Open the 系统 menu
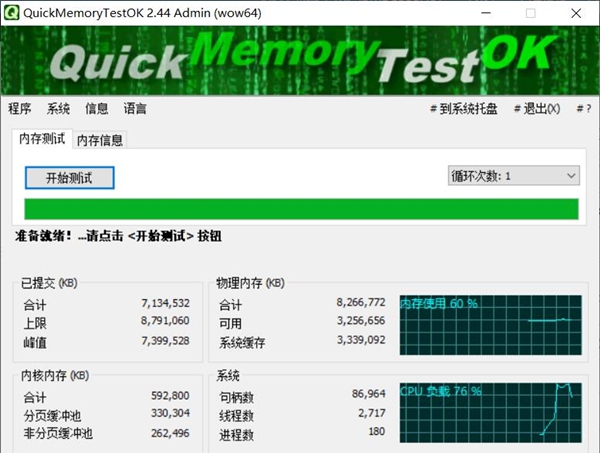This screenshot has width=600, height=453. tap(58, 109)
